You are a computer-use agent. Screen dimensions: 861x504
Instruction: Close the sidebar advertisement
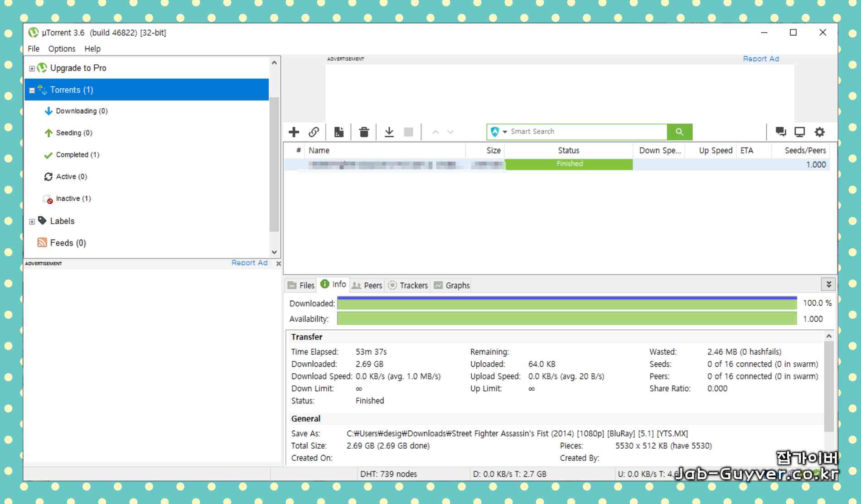point(278,264)
